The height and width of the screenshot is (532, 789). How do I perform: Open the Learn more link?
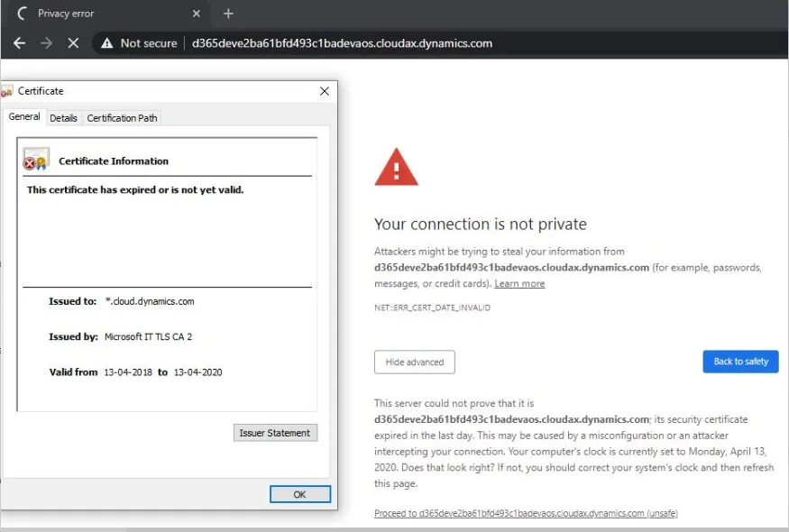tap(519, 283)
